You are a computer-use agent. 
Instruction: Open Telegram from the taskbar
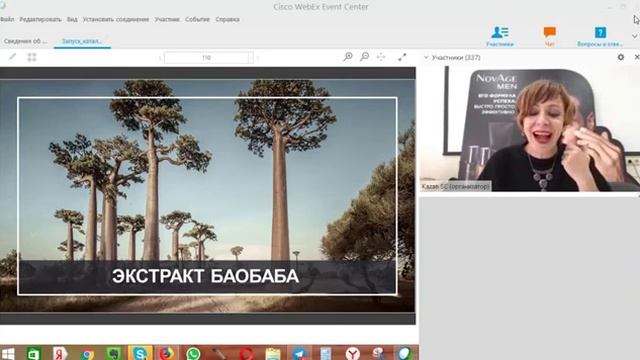(x=299, y=353)
